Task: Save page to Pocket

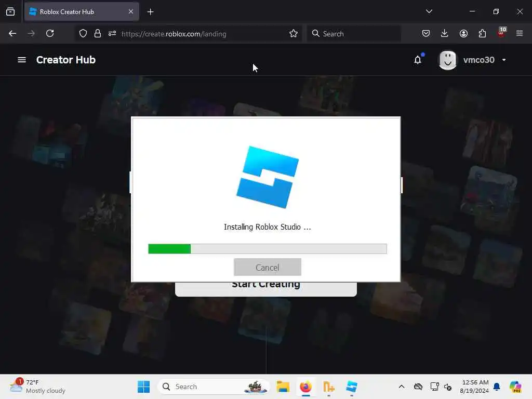Action: (426, 33)
